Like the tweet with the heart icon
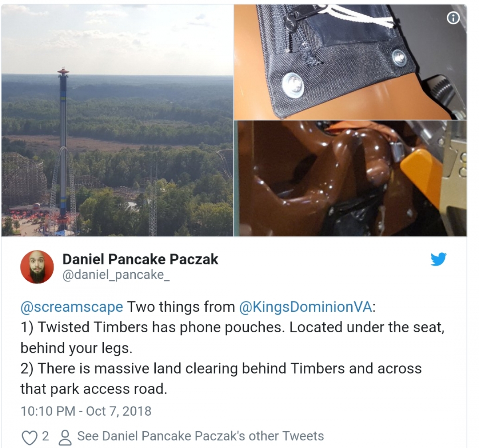 pyautogui.click(x=29, y=437)
